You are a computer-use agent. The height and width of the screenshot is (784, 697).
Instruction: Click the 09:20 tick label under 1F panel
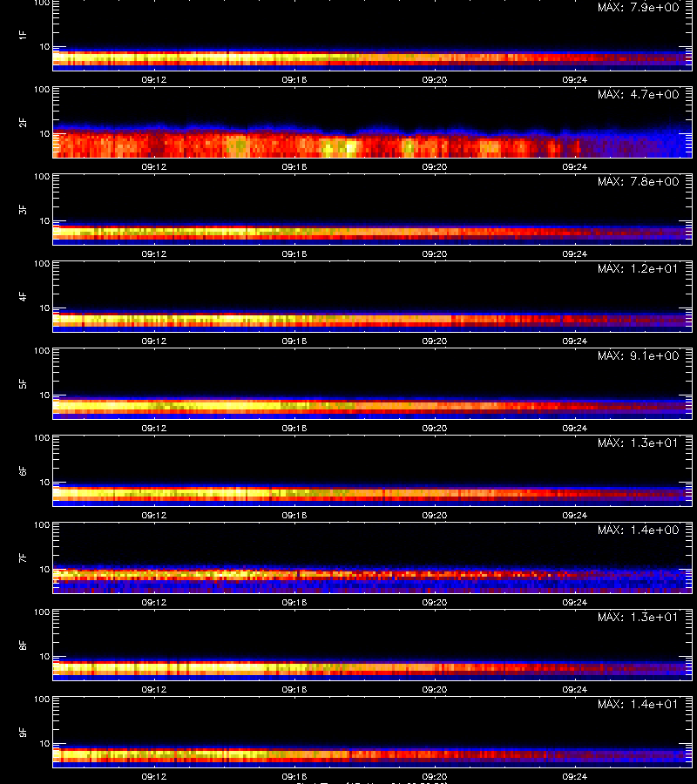coord(435,79)
